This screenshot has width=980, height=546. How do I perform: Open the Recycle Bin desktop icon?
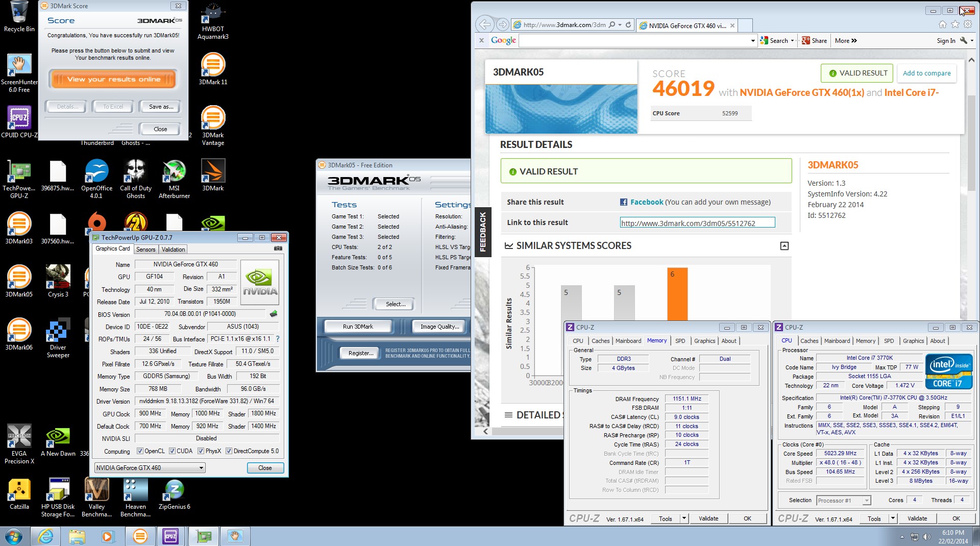click(19, 16)
